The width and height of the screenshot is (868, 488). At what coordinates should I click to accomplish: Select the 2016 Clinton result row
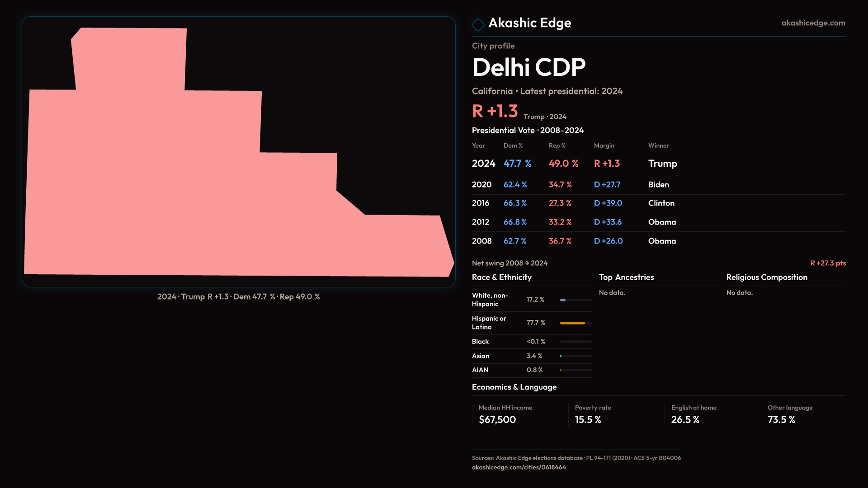point(658,203)
